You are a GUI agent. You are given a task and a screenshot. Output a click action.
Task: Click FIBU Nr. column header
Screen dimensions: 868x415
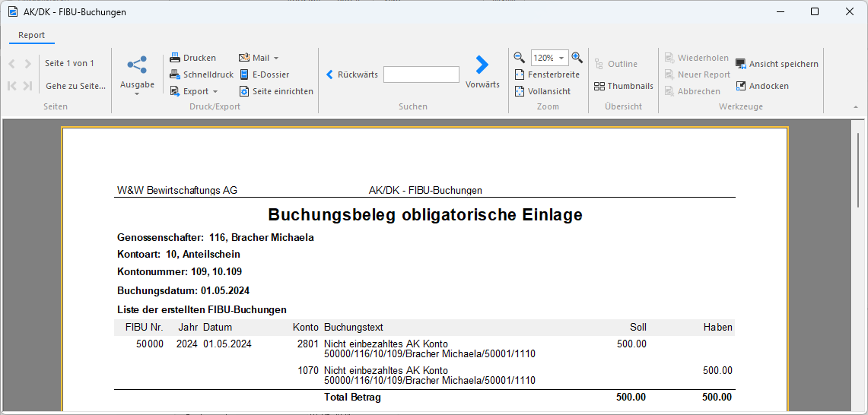click(144, 328)
